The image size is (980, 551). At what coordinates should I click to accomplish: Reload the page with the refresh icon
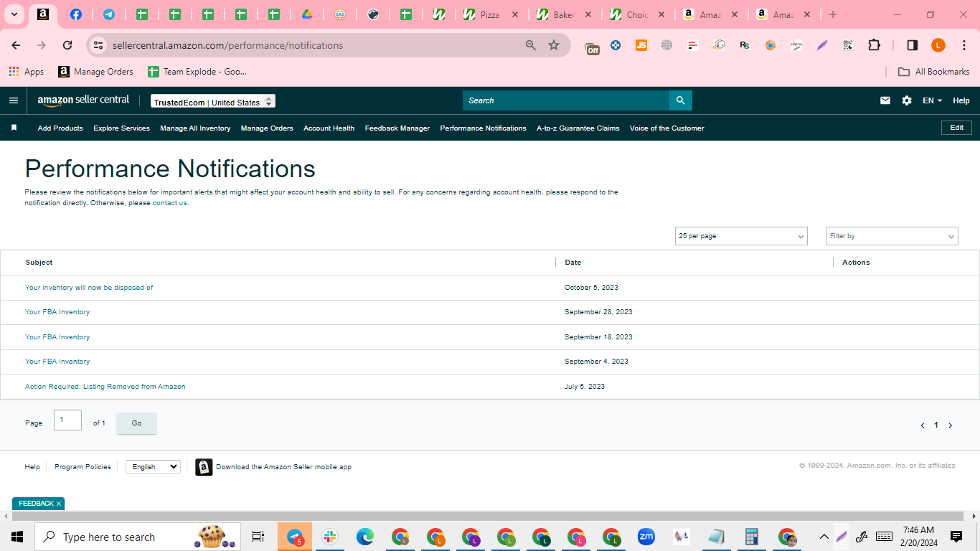(67, 45)
